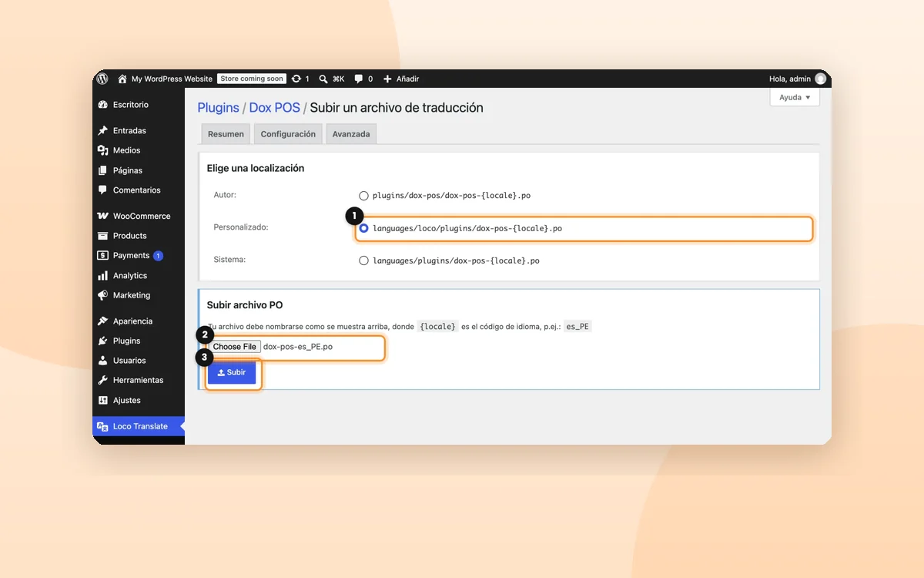The width and height of the screenshot is (924, 578).
Task: Open the updates circular arrows icon
Action: click(296, 79)
